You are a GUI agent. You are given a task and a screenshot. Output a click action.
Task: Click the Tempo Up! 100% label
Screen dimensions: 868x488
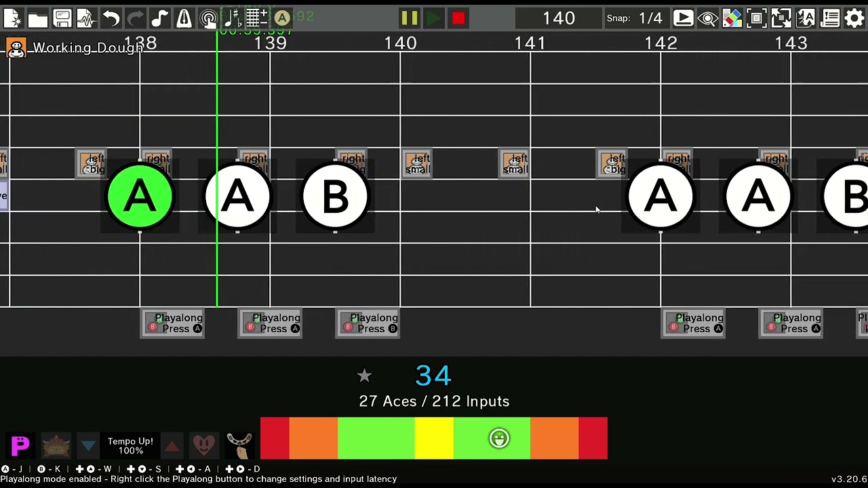[130, 446]
